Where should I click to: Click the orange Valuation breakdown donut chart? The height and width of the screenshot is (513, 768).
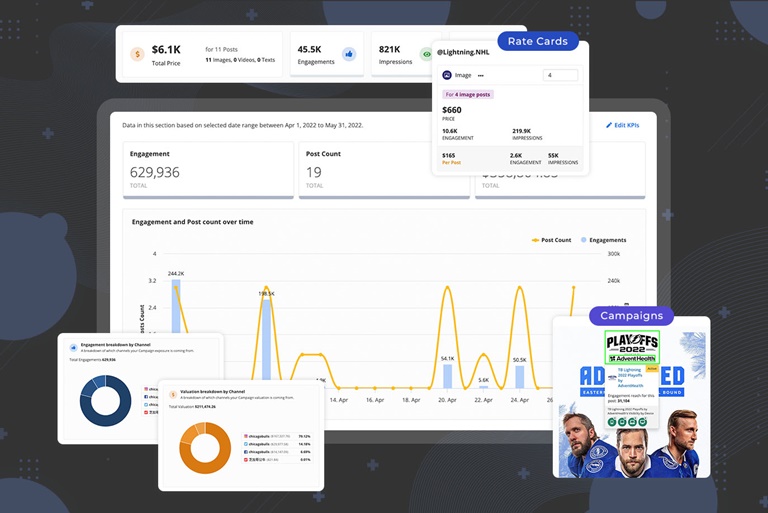205,448
